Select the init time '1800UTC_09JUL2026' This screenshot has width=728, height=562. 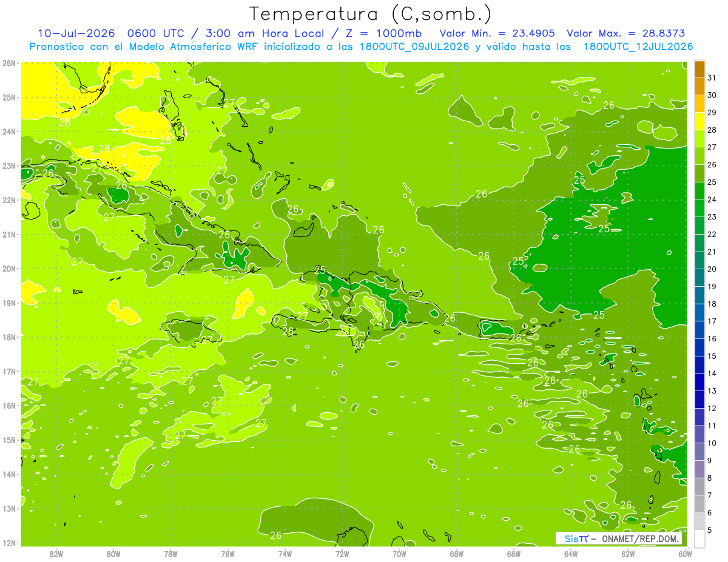tap(414, 46)
